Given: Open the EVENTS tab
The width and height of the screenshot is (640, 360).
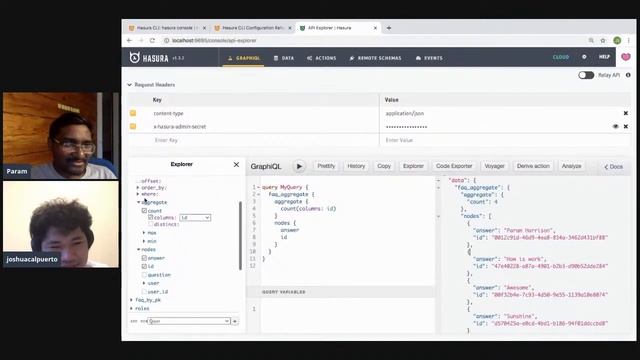Looking at the screenshot, I should pyautogui.click(x=429, y=58).
